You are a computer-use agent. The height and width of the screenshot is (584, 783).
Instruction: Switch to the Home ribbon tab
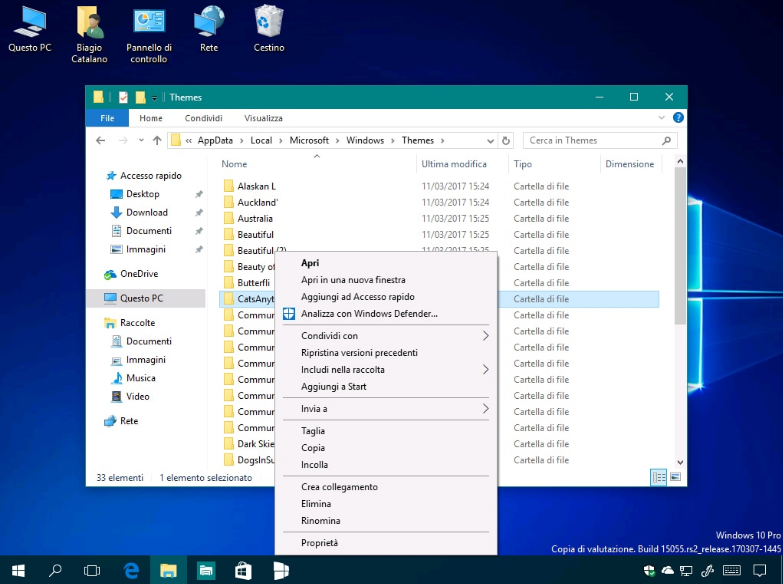coord(151,118)
